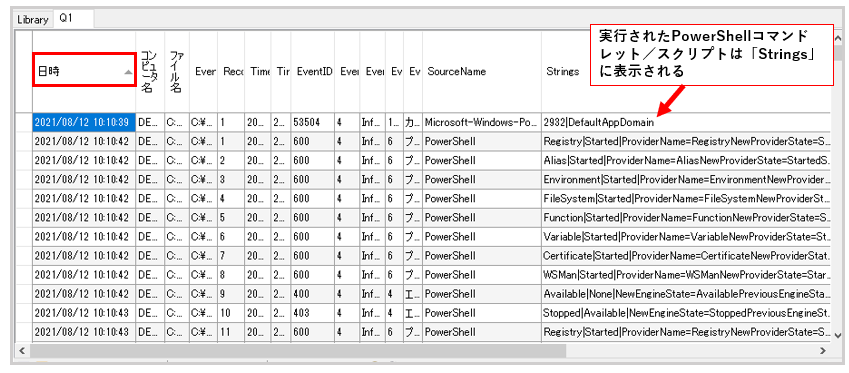Click the horizontal scrollbar thumb
Screen dimensions: 849x373
(298, 350)
